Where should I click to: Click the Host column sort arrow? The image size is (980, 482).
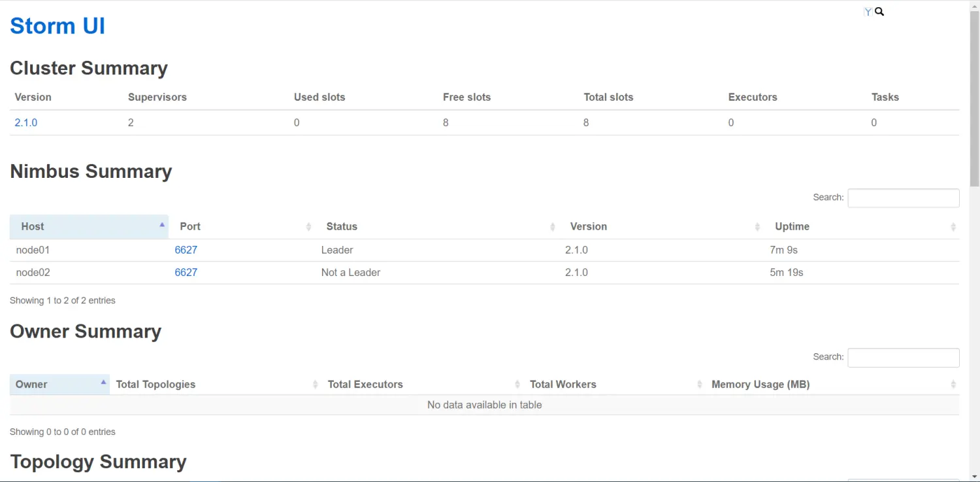[x=162, y=225]
